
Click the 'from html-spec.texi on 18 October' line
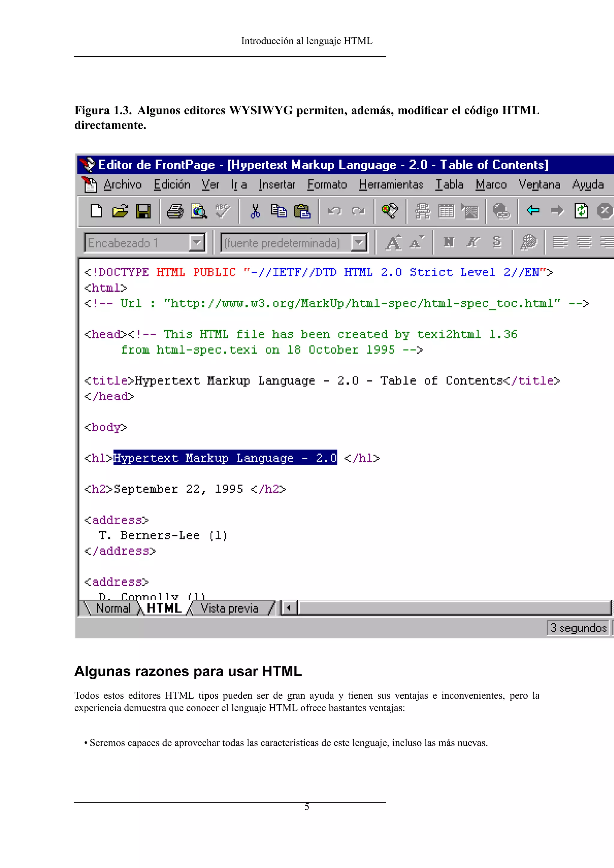[x=271, y=350]
